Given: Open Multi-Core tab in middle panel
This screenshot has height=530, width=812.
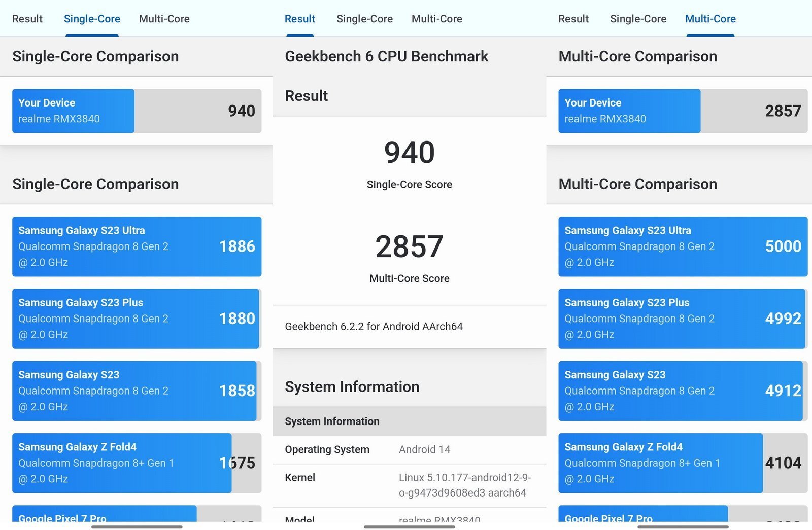Looking at the screenshot, I should [x=437, y=19].
